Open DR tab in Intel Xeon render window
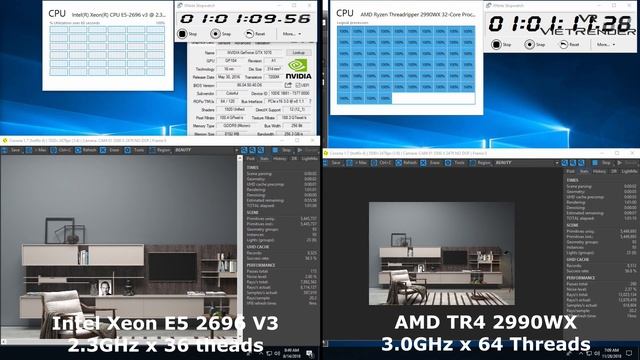Image resolution: width=640 pixels, height=360 pixels. (x=294, y=158)
